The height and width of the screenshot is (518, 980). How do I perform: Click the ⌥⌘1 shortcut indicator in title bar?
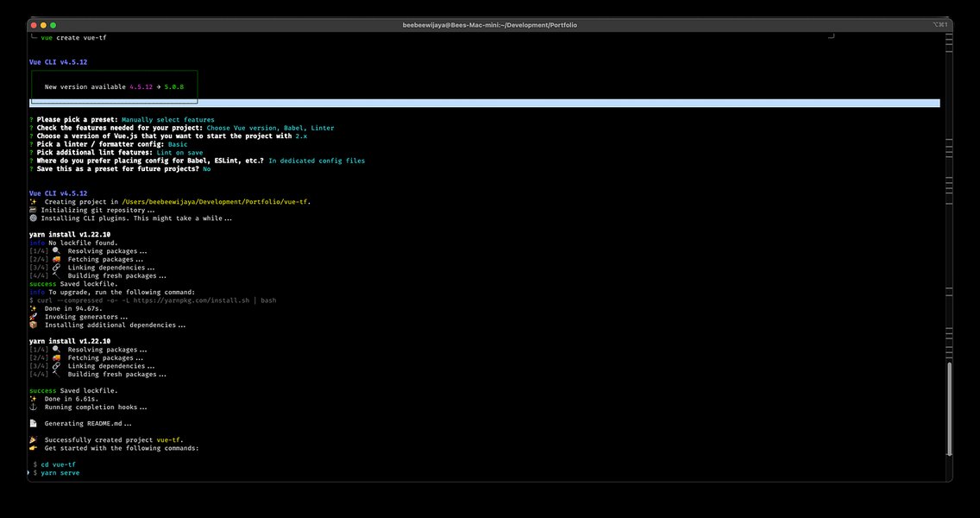pyautogui.click(x=939, y=25)
